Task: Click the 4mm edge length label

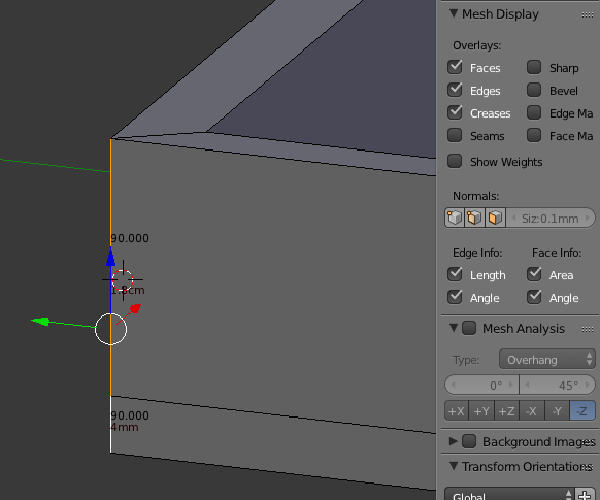Action: click(124, 427)
